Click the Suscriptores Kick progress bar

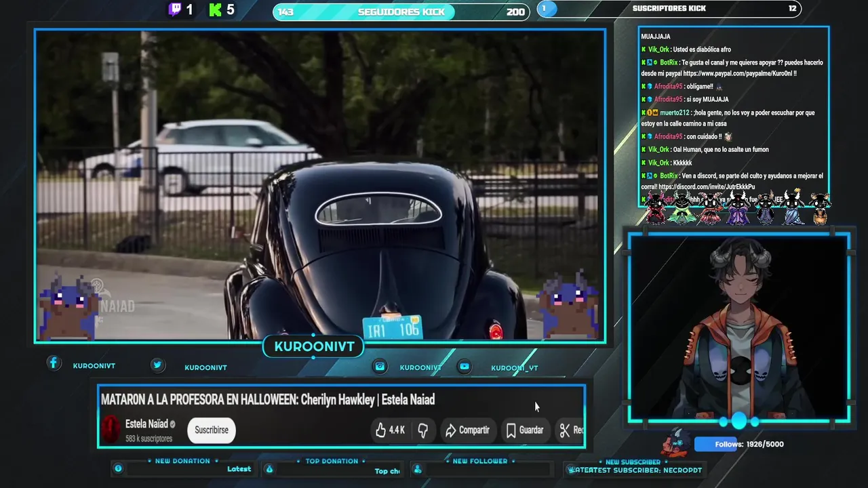coord(669,9)
